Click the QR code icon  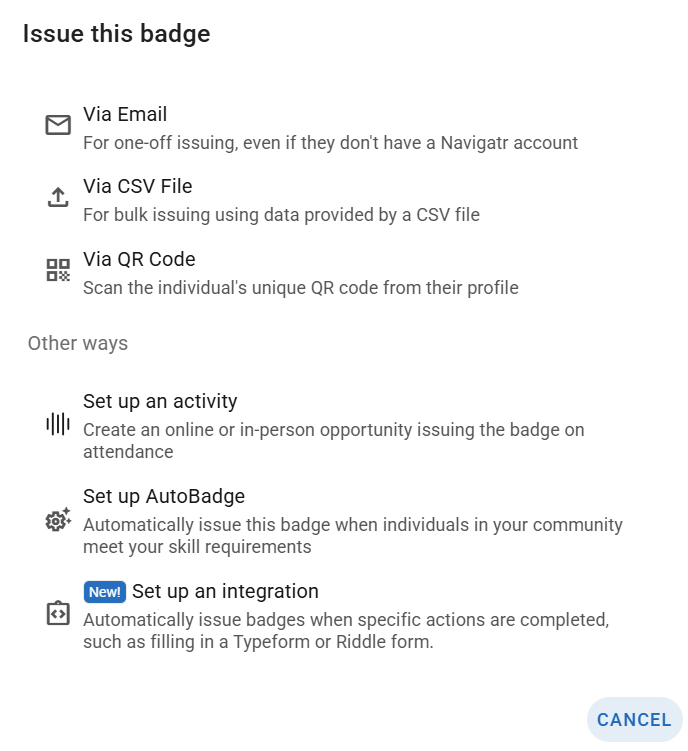[58, 270]
